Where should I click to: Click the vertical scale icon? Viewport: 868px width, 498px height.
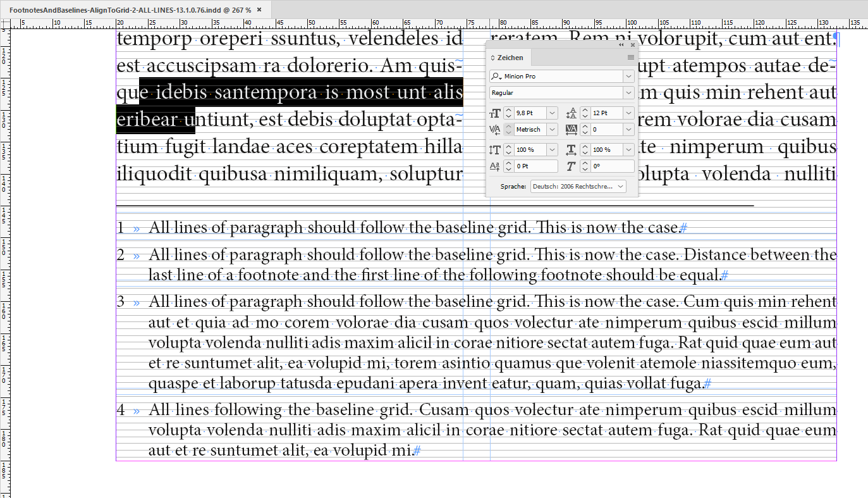[x=495, y=150]
